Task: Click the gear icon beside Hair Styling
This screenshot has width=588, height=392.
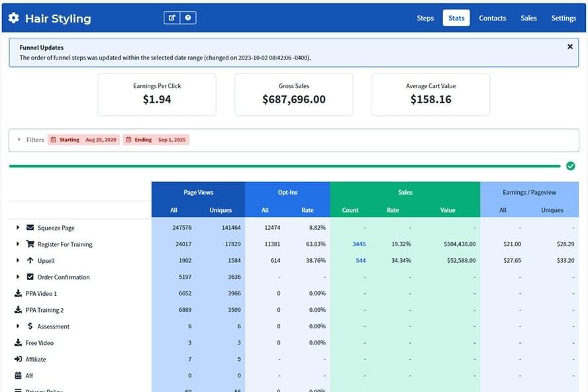Action: (14, 19)
